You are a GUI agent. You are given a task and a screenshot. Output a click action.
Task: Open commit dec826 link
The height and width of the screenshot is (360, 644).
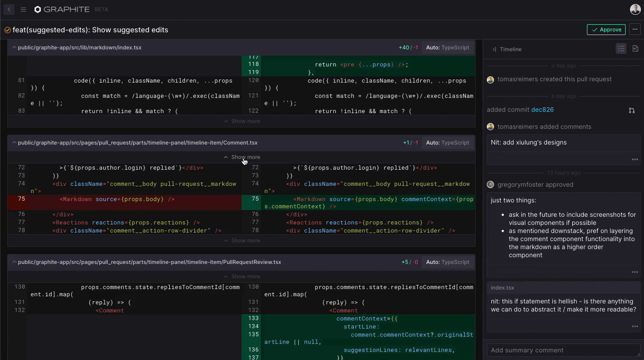pos(542,110)
